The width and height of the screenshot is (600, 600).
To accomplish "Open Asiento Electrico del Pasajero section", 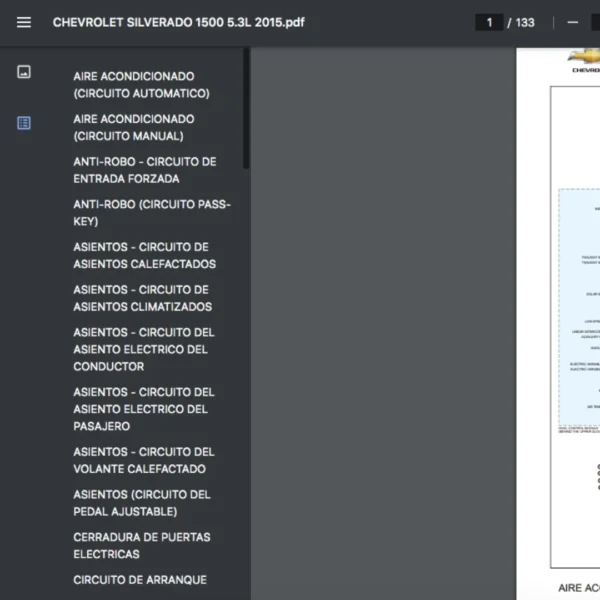I will [x=144, y=409].
